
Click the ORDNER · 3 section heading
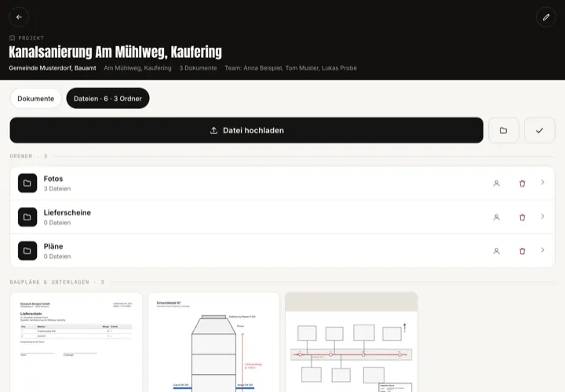[28, 156]
